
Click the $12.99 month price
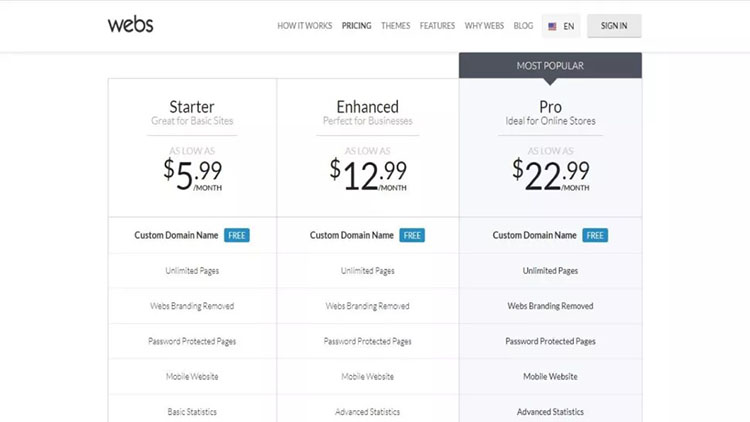[368, 175]
